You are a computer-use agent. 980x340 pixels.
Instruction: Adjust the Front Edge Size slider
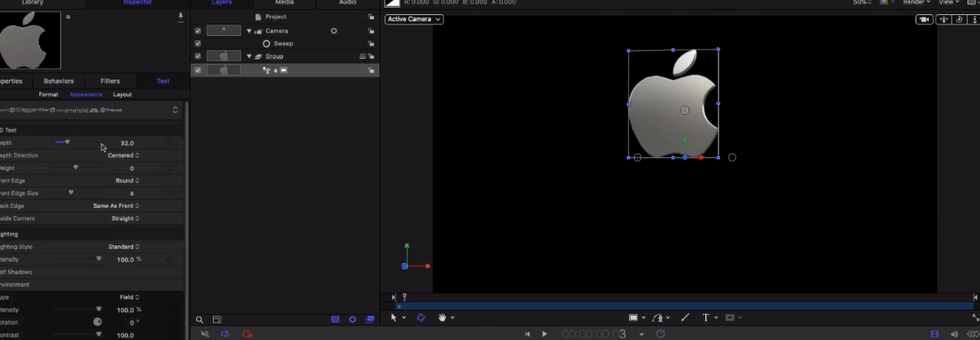tap(70, 193)
